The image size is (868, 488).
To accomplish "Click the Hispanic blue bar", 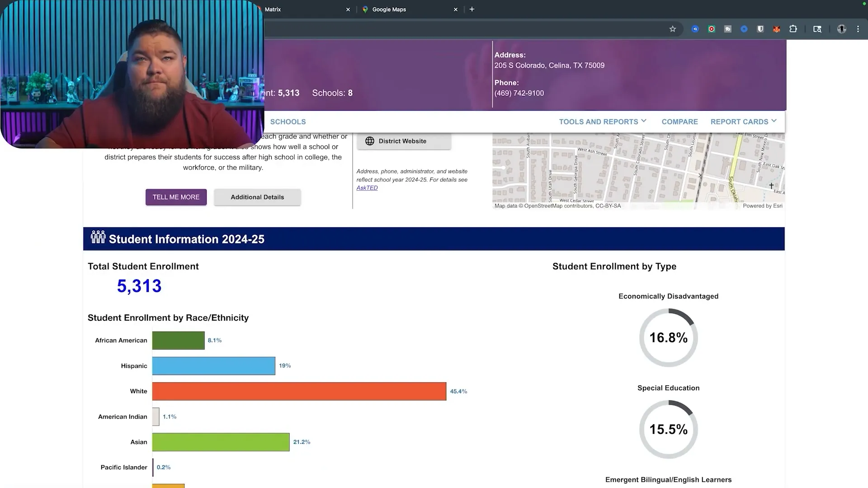I will tap(213, 366).
